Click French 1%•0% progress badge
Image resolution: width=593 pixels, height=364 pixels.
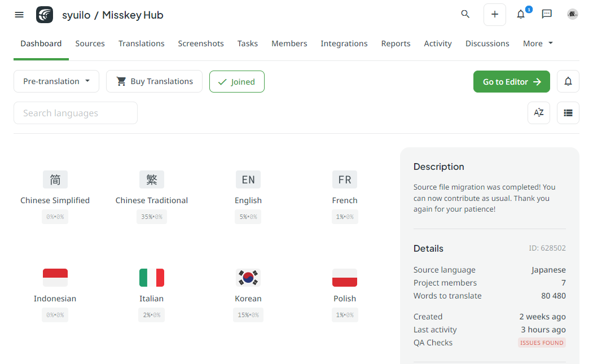(345, 217)
